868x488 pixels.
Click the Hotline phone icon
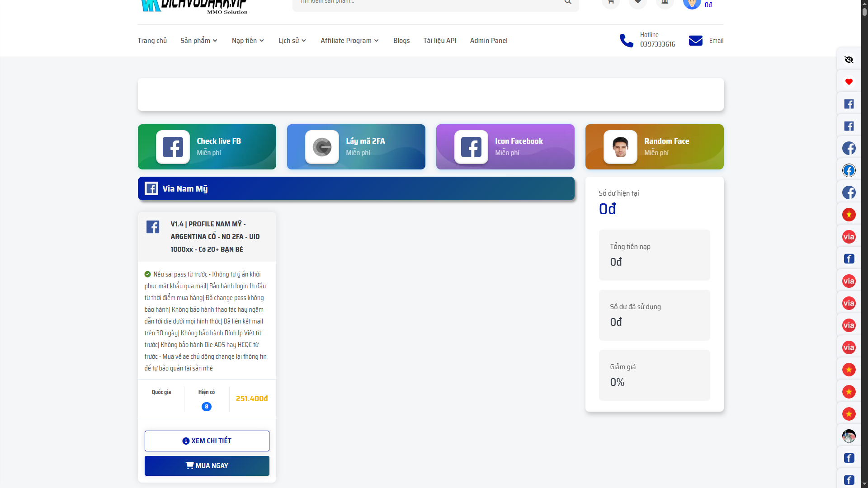626,41
